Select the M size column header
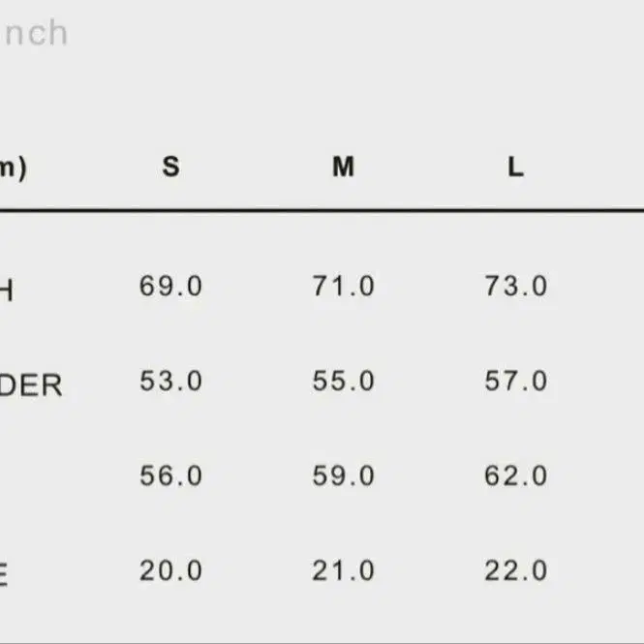Screen dimensions: 644x644 point(343,167)
